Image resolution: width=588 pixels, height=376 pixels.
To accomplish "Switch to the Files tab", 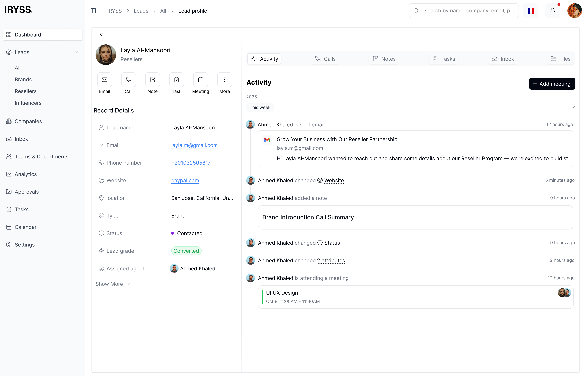I will pos(560,59).
